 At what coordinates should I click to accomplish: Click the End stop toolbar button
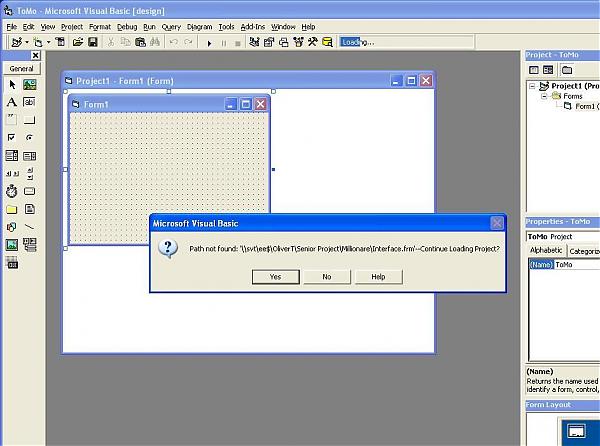click(238, 43)
